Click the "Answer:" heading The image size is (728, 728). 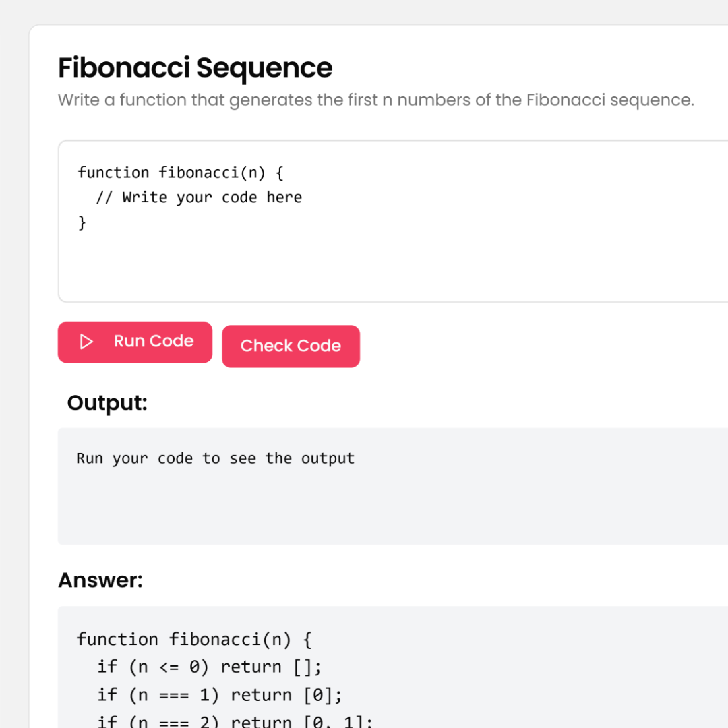(101, 580)
